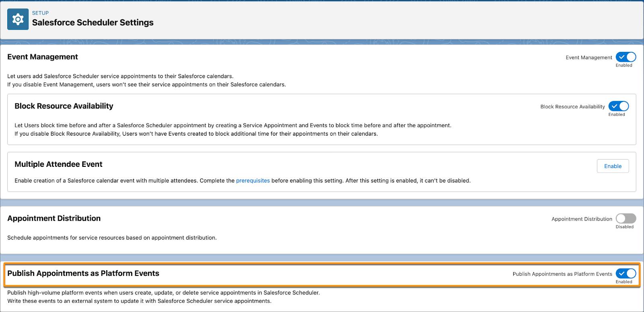
Task: Click the Multiple Attendee Event heading
Action: coord(58,164)
